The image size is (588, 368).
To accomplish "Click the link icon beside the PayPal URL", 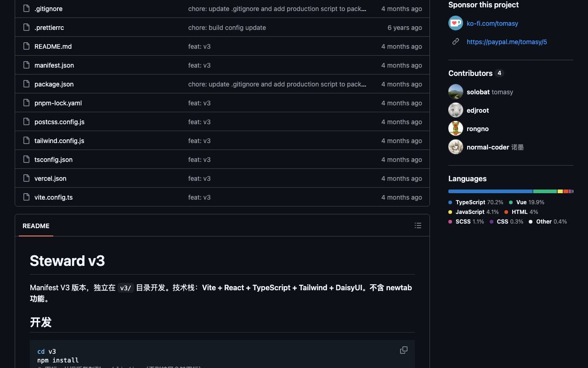I will (456, 41).
